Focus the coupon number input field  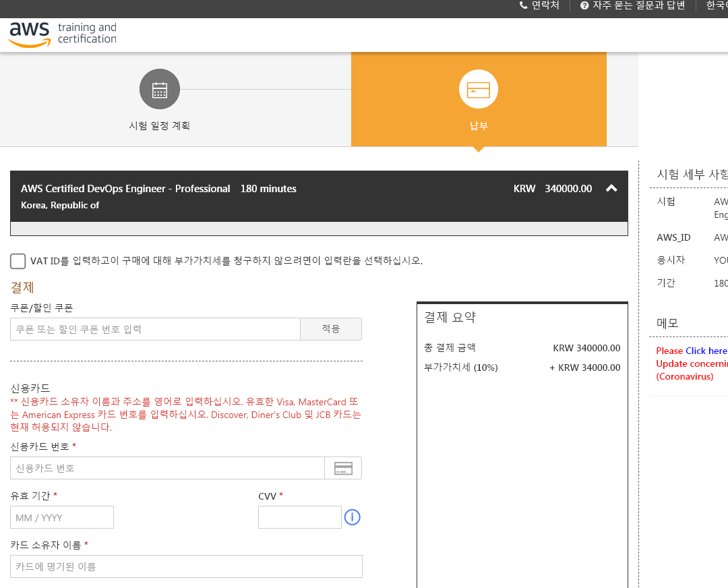point(156,329)
